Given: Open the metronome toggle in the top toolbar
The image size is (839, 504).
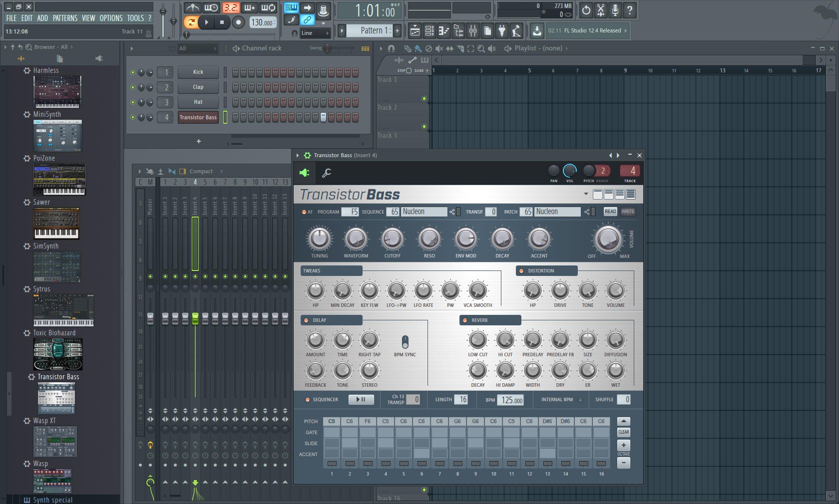Looking at the screenshot, I should pyautogui.click(x=192, y=8).
